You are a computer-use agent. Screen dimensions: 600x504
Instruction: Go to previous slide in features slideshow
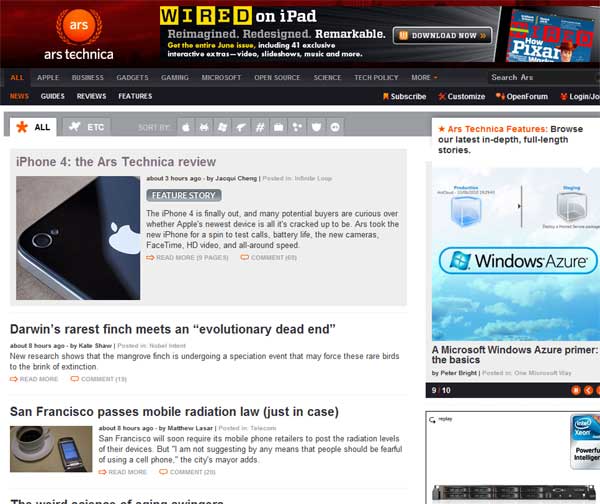[x=589, y=390]
